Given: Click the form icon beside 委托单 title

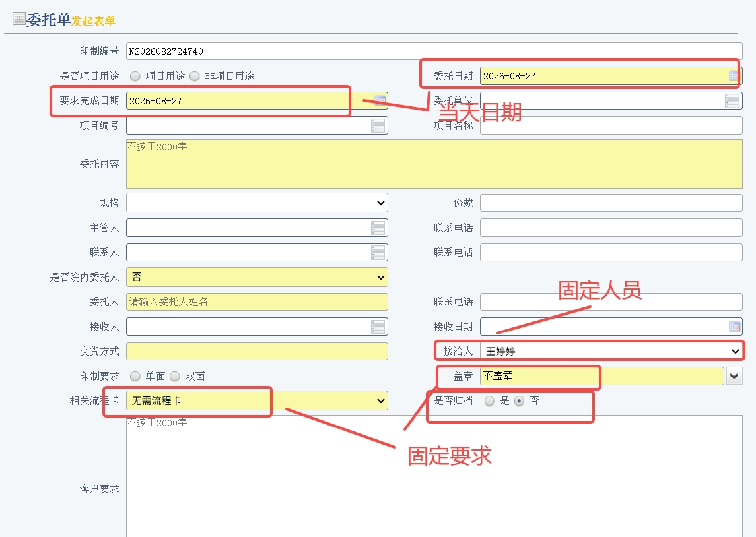Looking at the screenshot, I should 18,18.
